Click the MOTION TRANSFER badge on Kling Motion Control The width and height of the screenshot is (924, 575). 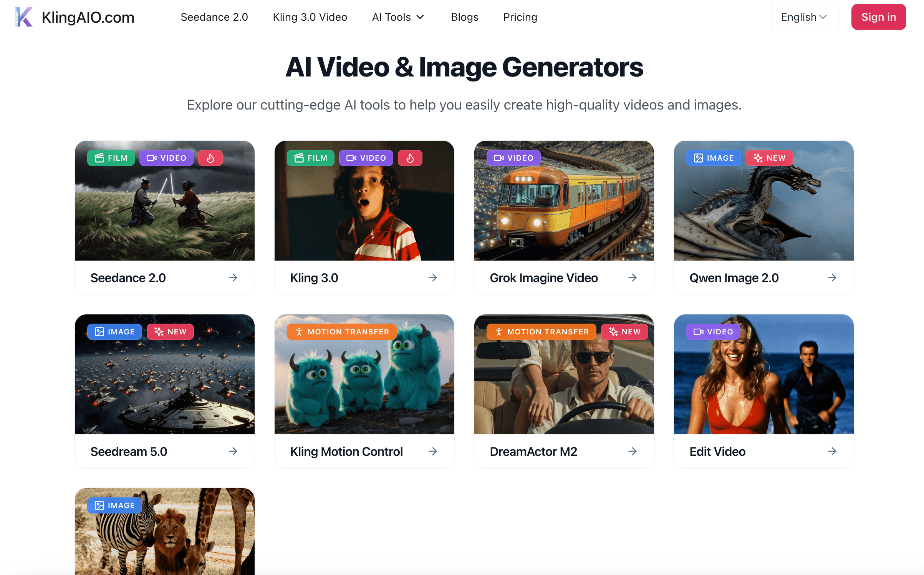click(341, 331)
